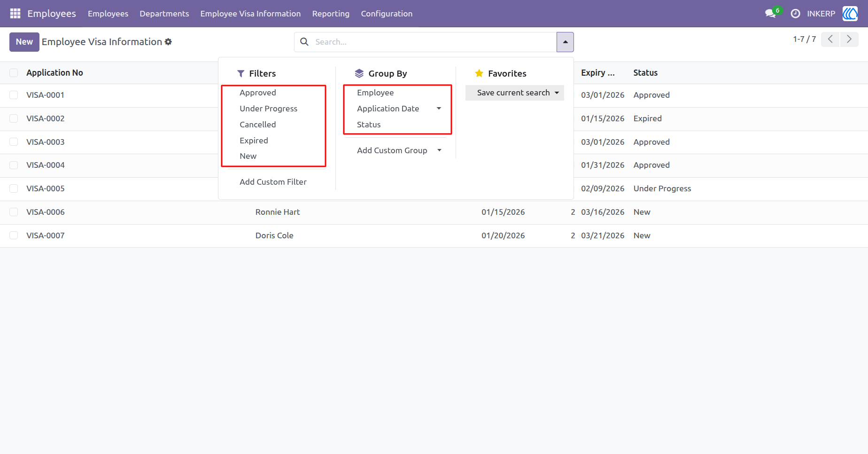Viewport: 868px width, 454px height.
Task: Check the VISA-0003 row checkbox
Action: click(14, 142)
